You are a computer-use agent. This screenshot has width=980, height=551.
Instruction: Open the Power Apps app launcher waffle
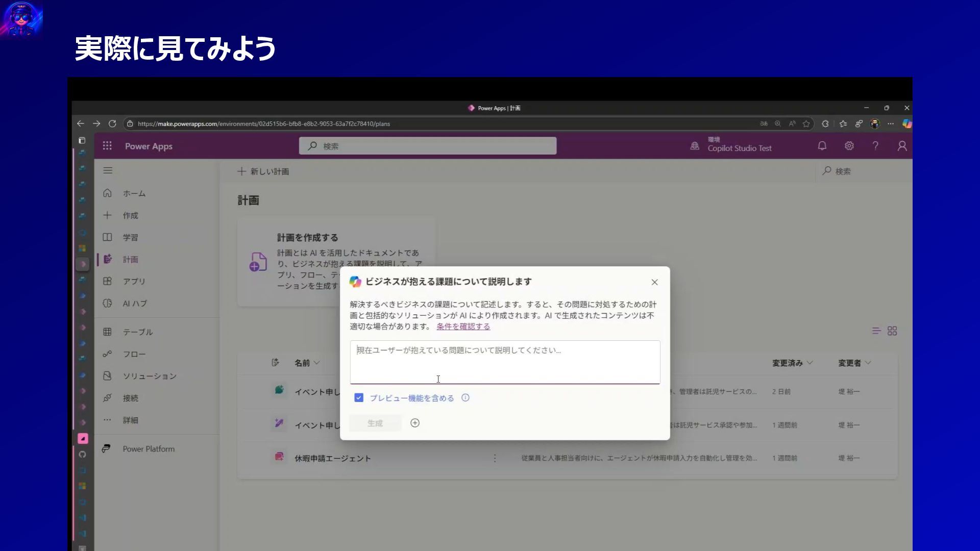[107, 146]
